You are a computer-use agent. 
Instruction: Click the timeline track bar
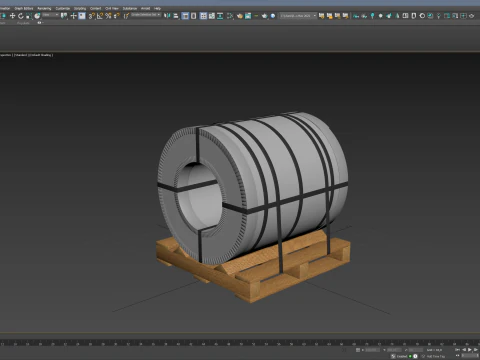click(240, 343)
